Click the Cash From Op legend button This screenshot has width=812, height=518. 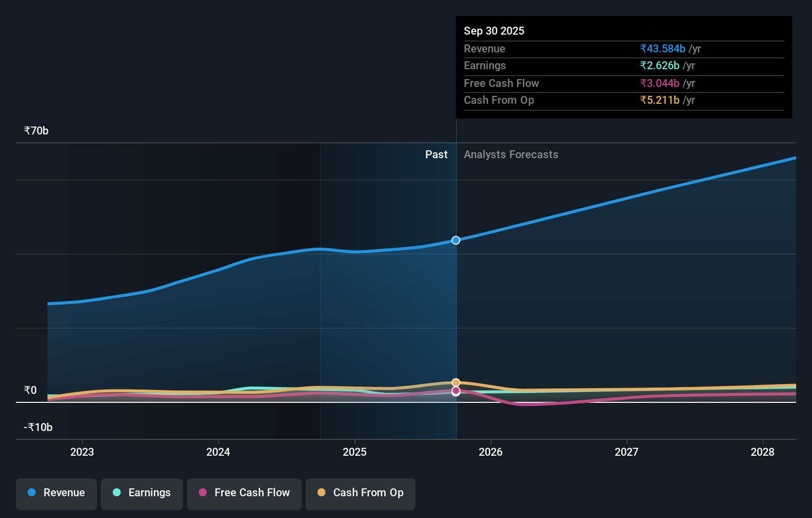point(361,493)
